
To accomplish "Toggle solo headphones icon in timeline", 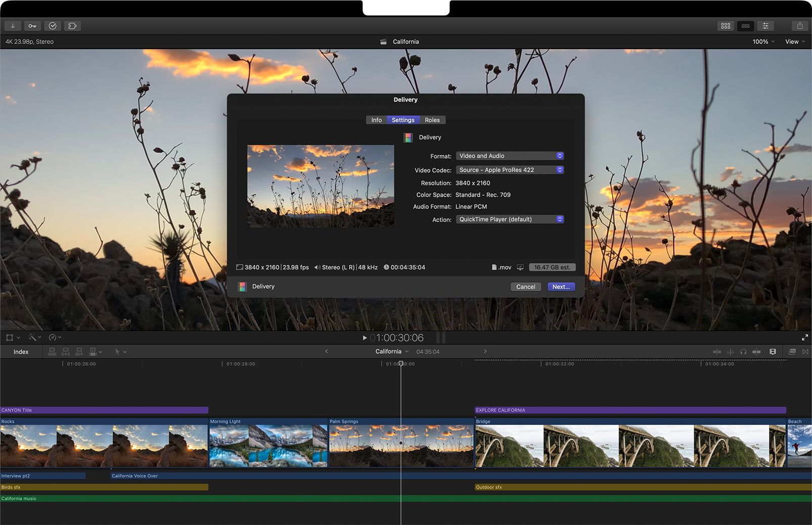I will coord(743,352).
